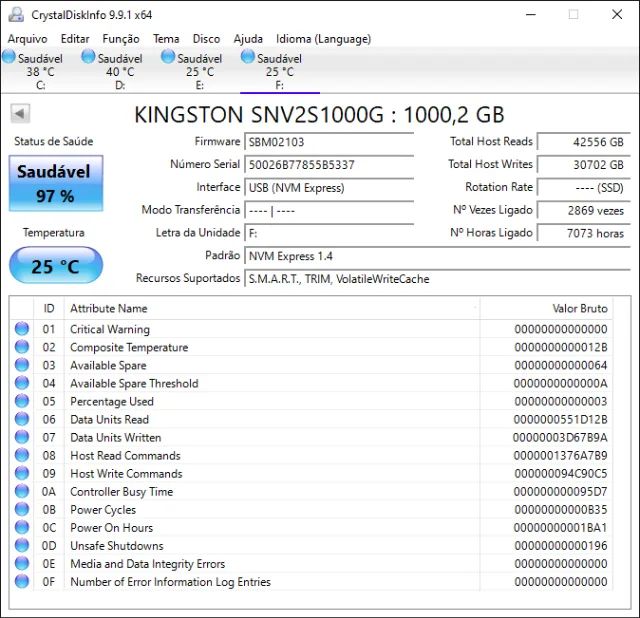
Task: Click status orb for Host Write Commands
Action: point(22,473)
